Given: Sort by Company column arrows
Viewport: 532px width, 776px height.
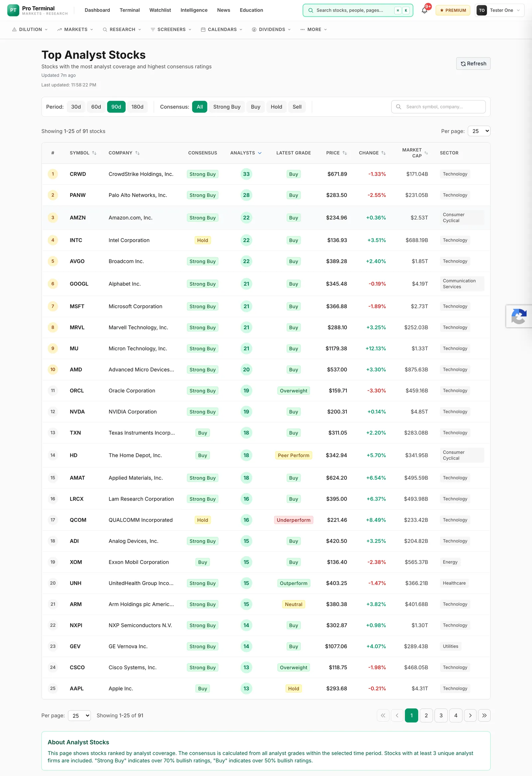Looking at the screenshot, I should [137, 153].
